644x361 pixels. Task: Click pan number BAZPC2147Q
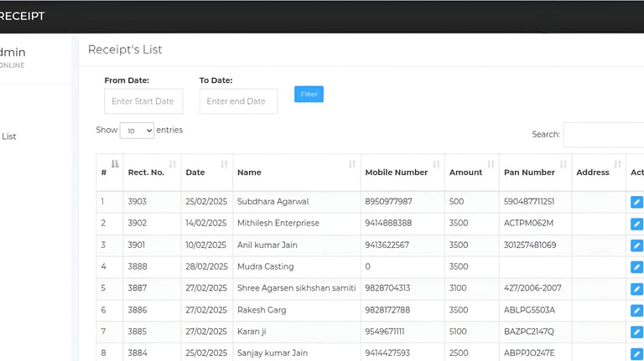point(528,332)
